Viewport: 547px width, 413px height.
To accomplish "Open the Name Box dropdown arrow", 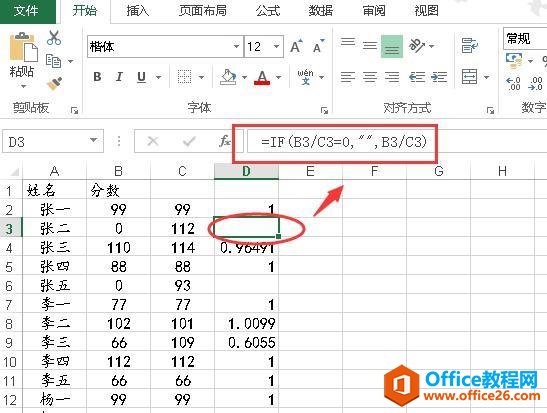I will tap(93, 140).
